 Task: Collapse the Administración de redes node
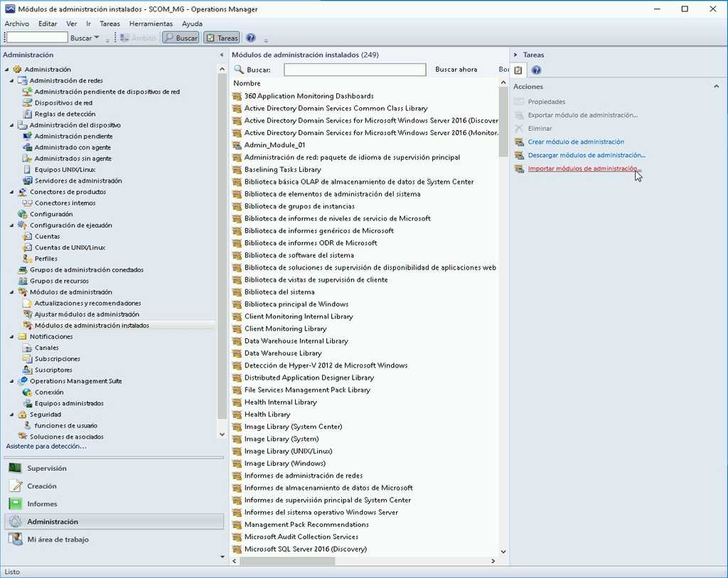coord(12,81)
